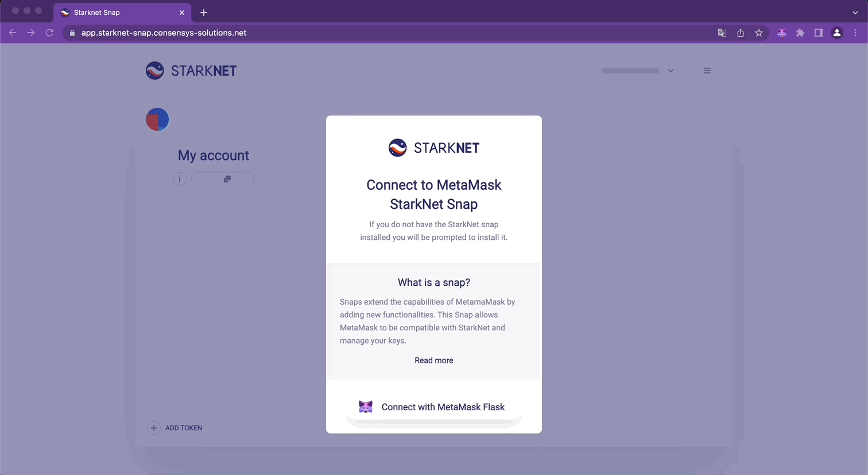Click 'Connect to MetaMask StarkNet Snap' title
Viewport: 868px width, 475px height.
point(434,194)
